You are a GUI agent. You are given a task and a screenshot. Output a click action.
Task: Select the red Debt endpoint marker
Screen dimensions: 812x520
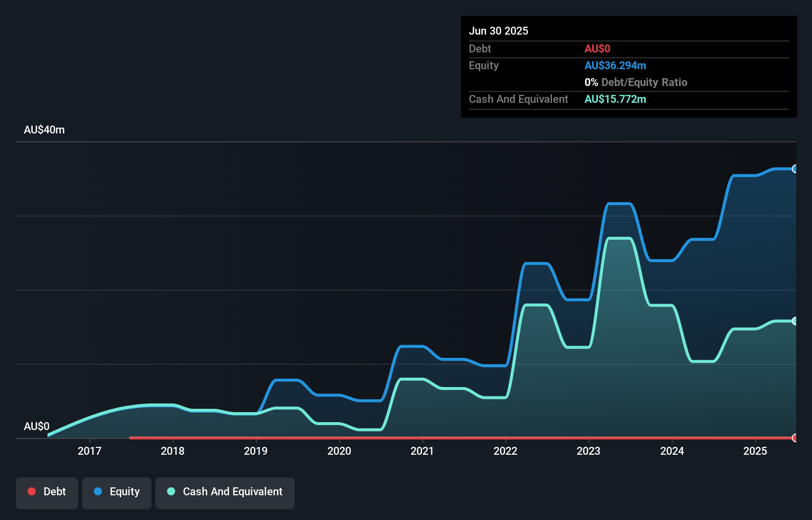795,438
